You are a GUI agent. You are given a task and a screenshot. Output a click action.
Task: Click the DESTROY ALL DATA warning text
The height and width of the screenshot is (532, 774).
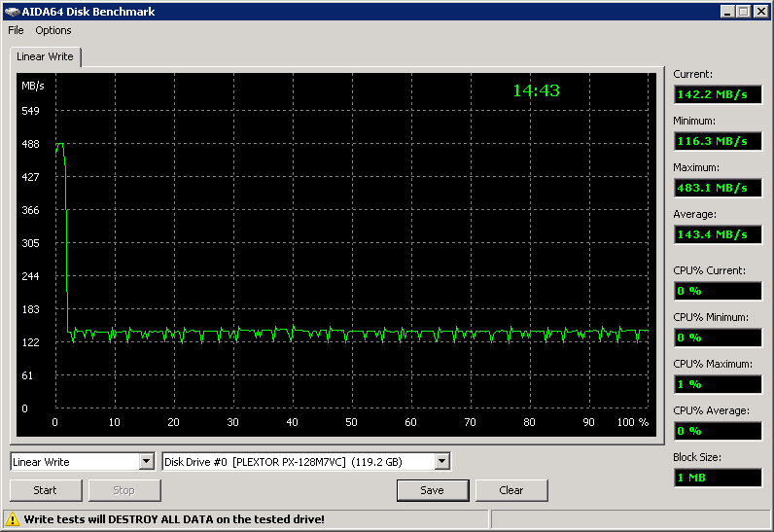coord(174,519)
